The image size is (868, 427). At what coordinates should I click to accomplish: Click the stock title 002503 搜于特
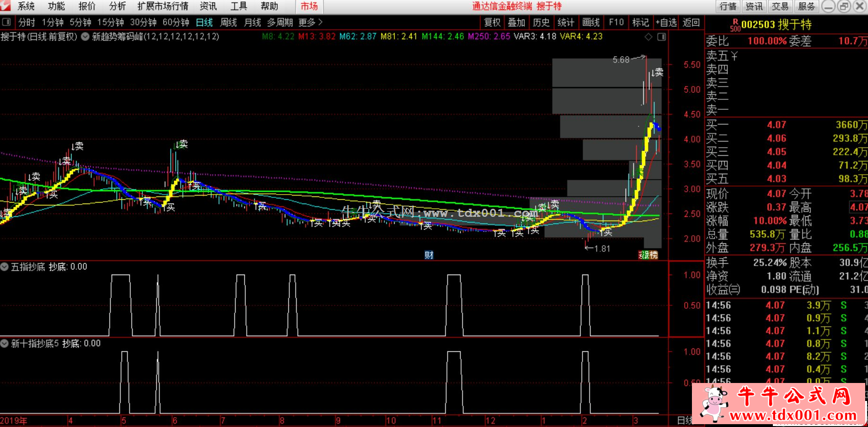[x=776, y=25]
